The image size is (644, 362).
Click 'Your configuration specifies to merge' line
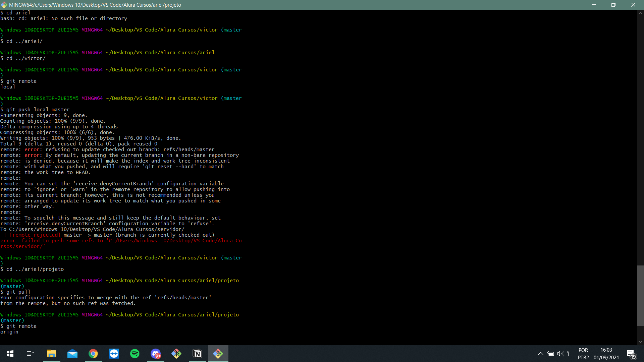pos(106,298)
